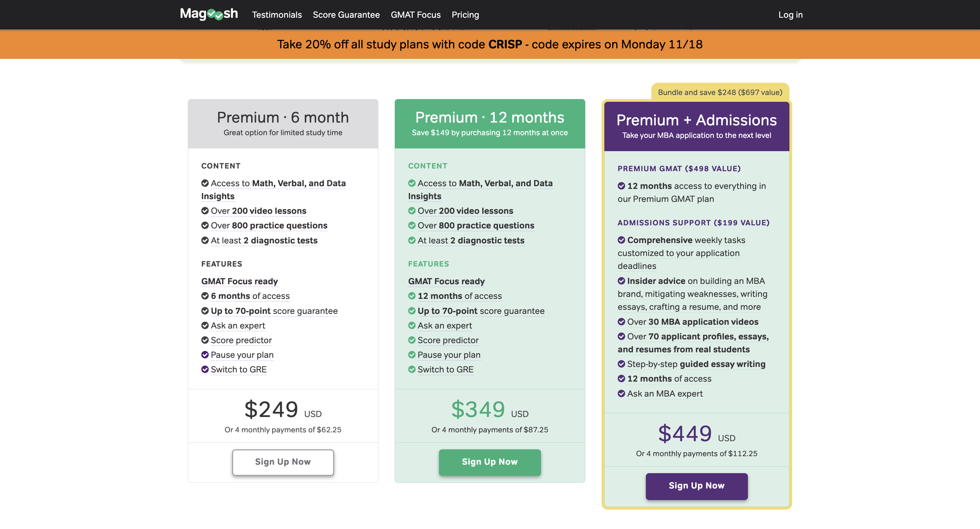
Task: Open the GMAT Focus nav link
Action: (415, 15)
